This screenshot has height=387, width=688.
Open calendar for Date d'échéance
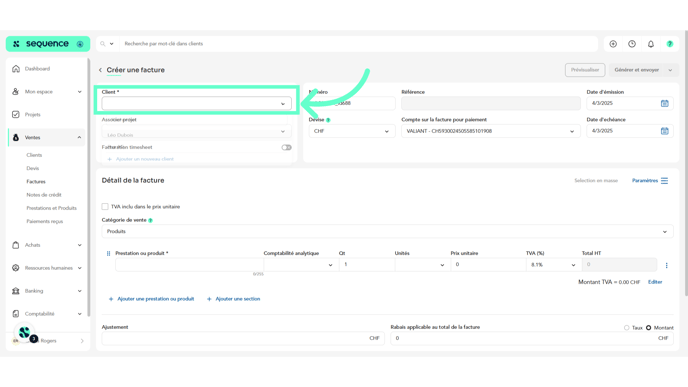665,131
